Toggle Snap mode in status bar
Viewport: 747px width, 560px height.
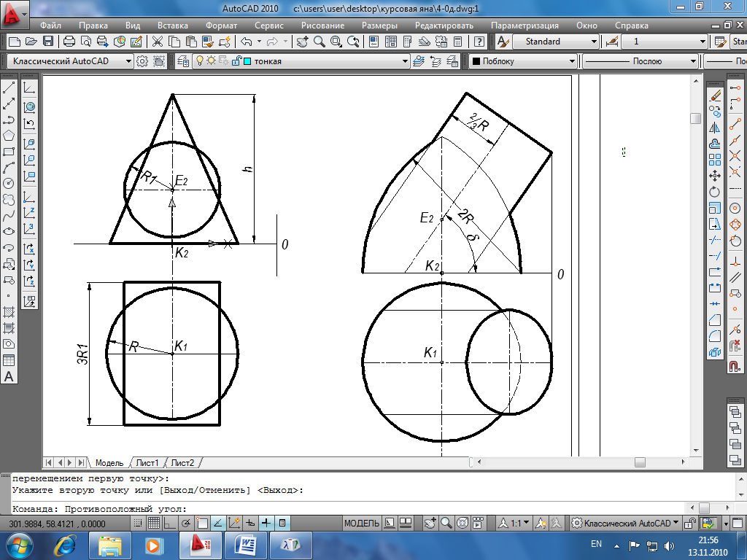click(x=137, y=523)
